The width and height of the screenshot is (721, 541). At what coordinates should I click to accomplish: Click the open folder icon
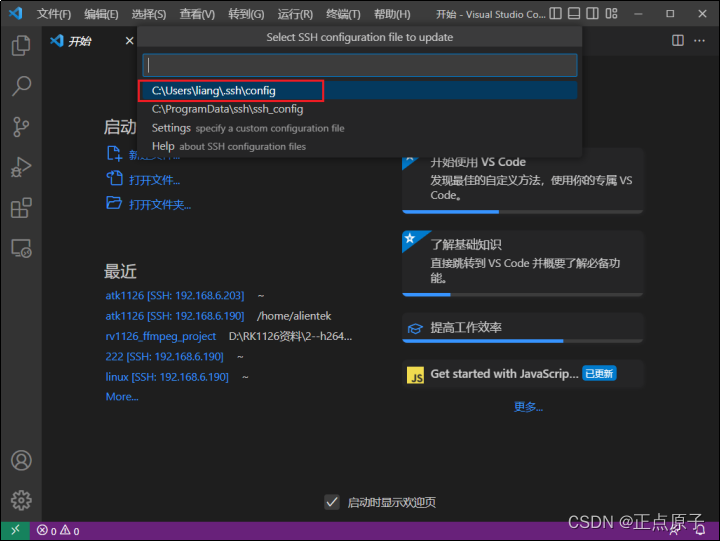(114, 202)
